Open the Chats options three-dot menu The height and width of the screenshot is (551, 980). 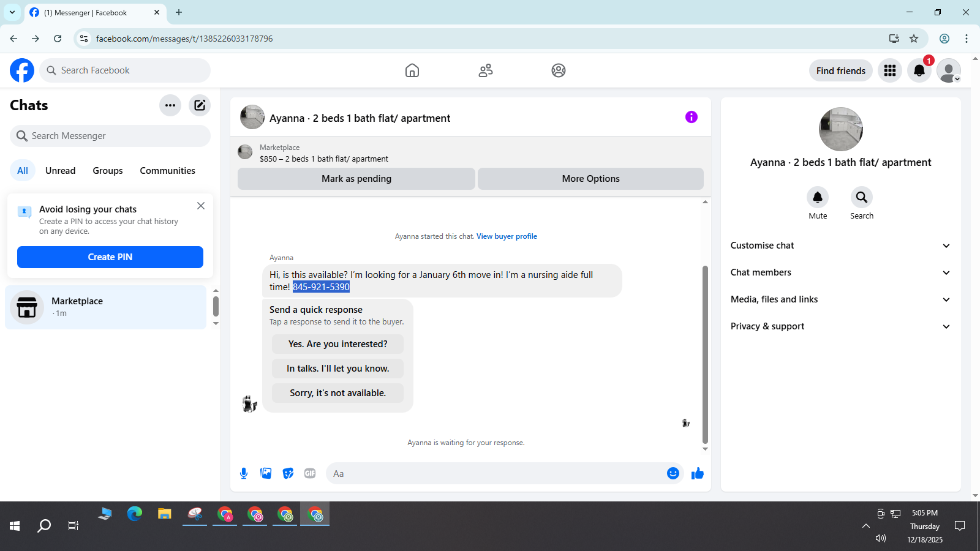click(170, 105)
